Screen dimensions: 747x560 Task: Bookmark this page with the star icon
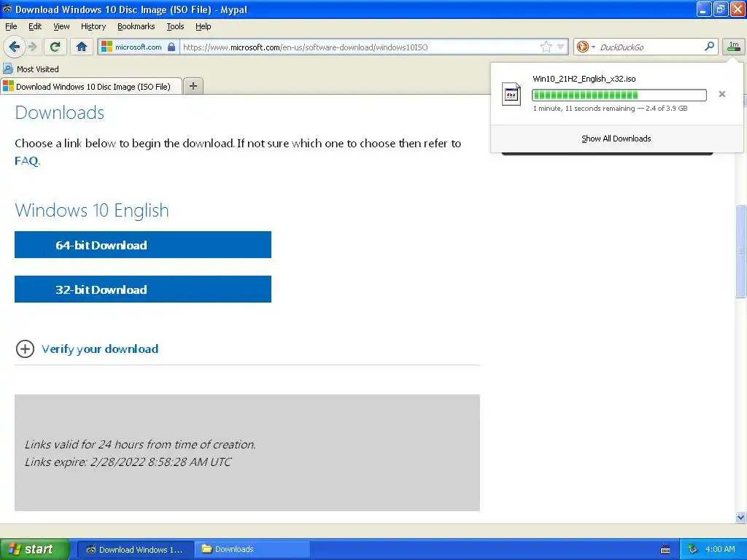tap(546, 47)
